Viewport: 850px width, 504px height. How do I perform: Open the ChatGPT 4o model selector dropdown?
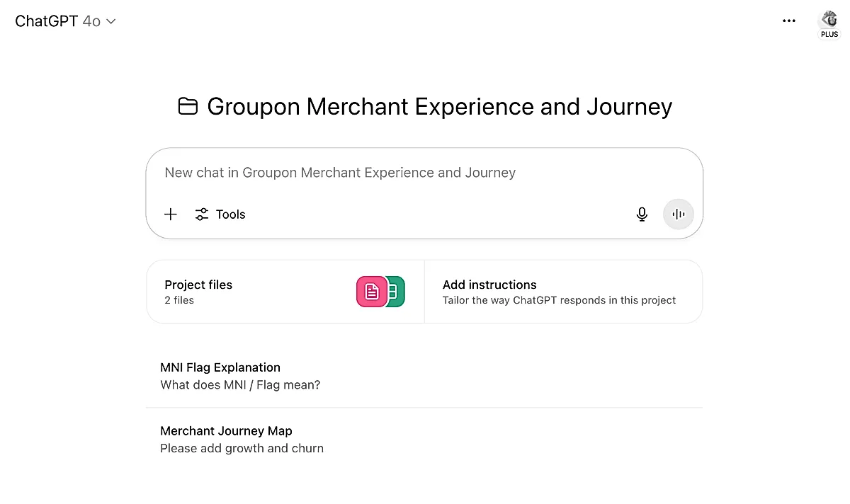click(x=65, y=21)
